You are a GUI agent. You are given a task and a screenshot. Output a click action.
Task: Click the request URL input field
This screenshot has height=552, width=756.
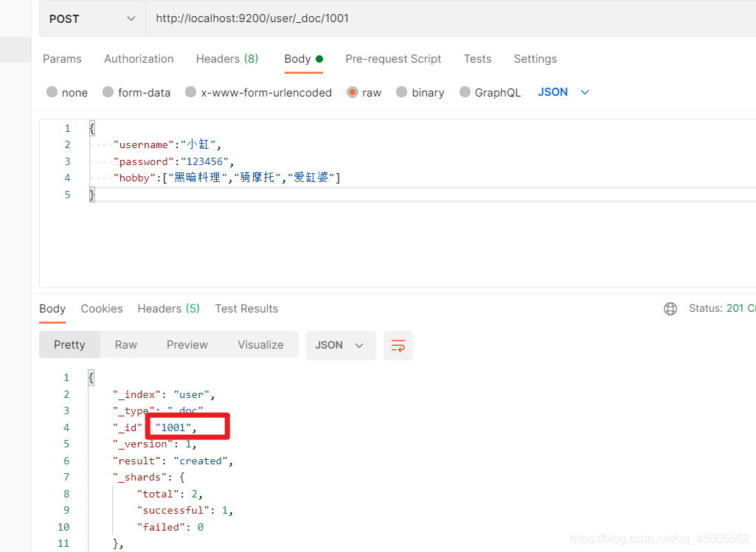(x=451, y=18)
